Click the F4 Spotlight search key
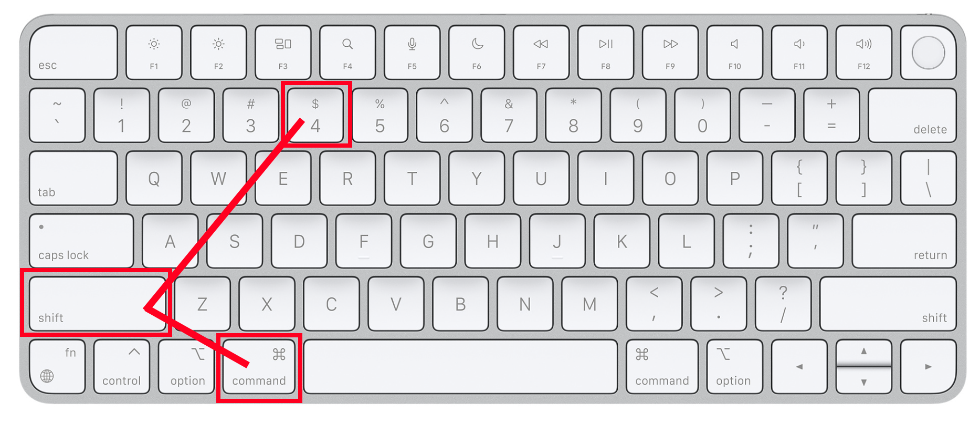 click(x=347, y=53)
